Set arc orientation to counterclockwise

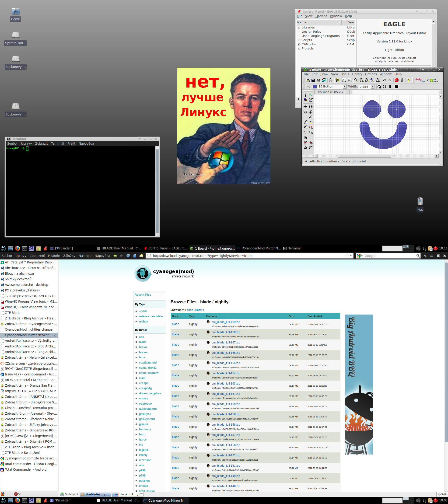[384, 87]
